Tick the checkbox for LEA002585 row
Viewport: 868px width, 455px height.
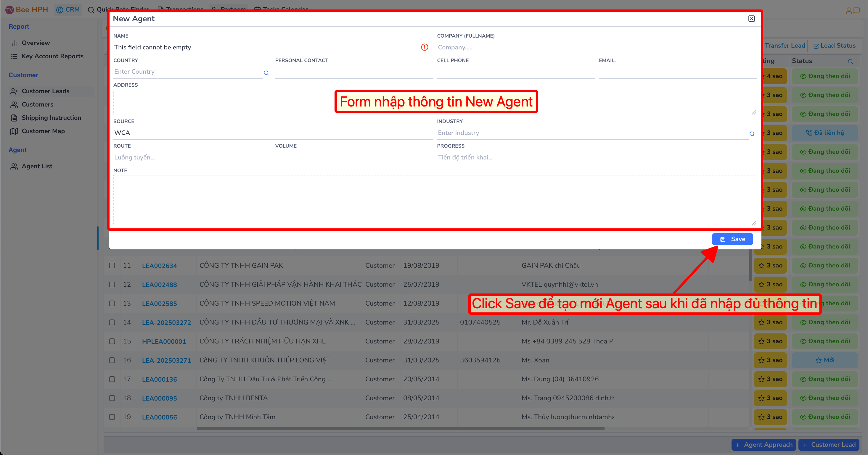click(x=112, y=303)
